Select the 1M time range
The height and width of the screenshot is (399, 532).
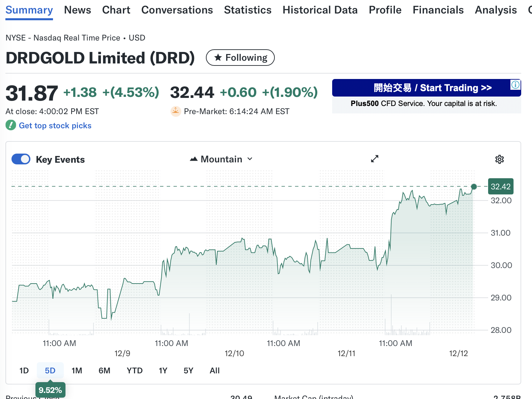[77, 371]
